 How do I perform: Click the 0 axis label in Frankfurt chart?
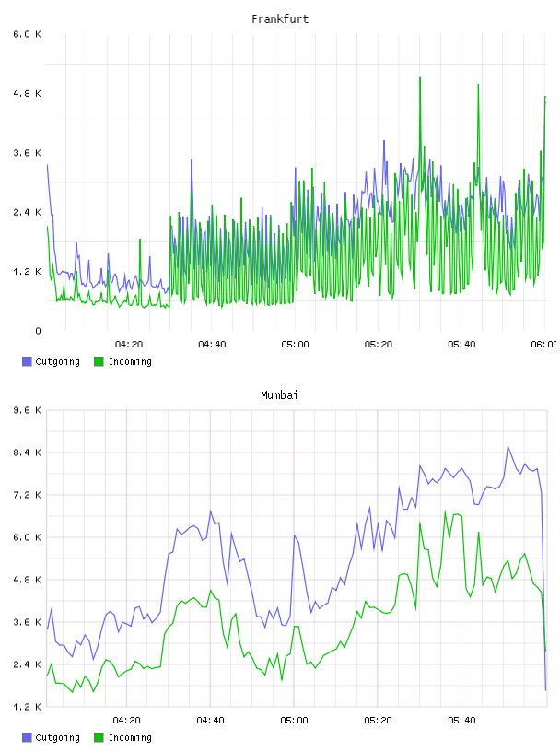pyautogui.click(x=38, y=331)
